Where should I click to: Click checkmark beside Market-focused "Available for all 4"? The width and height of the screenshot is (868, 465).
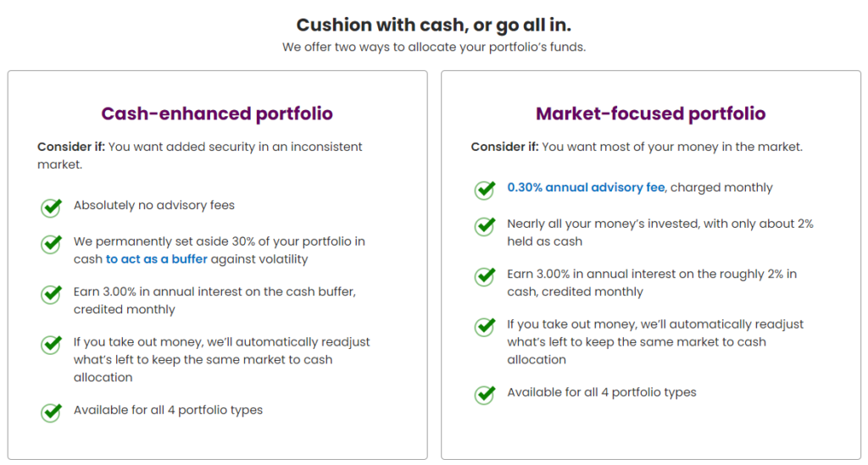[485, 394]
